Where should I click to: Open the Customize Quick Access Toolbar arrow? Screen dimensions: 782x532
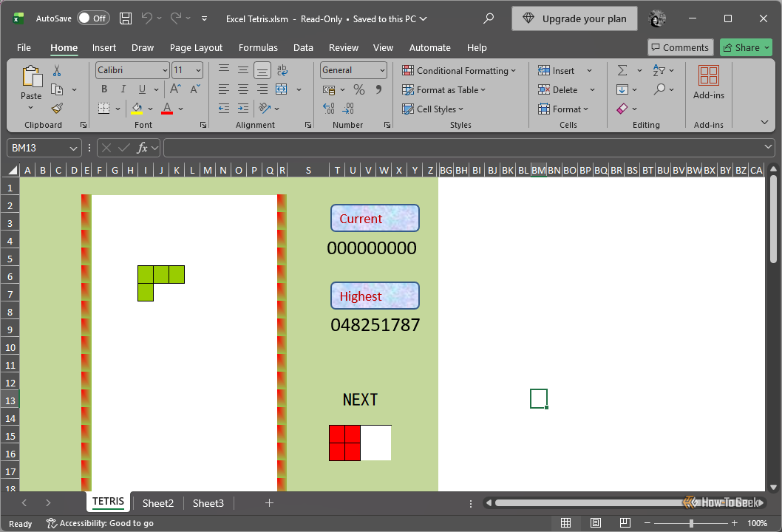[205, 18]
